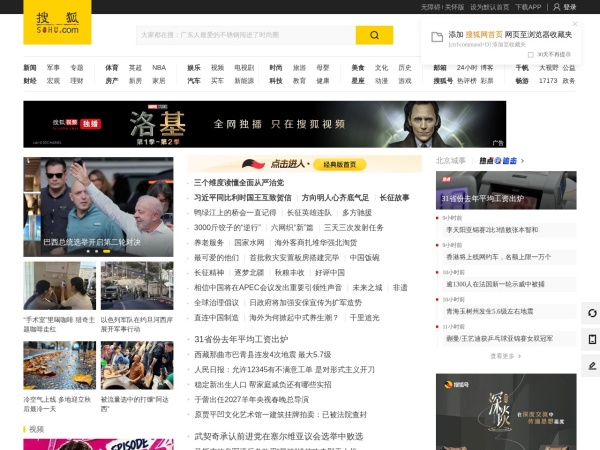600x450 pixels.
Task: Open 香港将上线网约车 timeline item
Action: [x=498, y=257]
